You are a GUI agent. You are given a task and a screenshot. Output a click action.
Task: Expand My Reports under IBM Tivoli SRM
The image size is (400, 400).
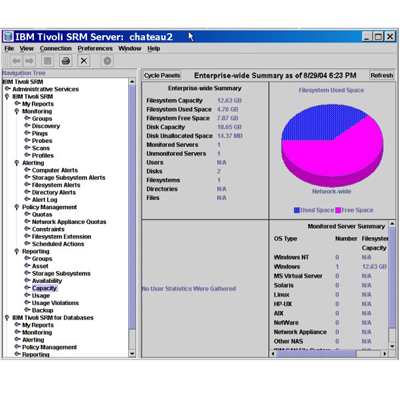click(17, 103)
